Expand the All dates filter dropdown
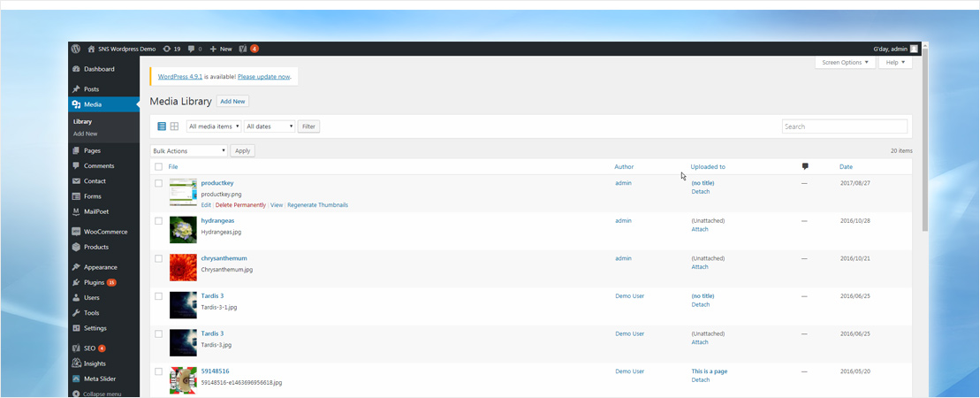 (270, 126)
